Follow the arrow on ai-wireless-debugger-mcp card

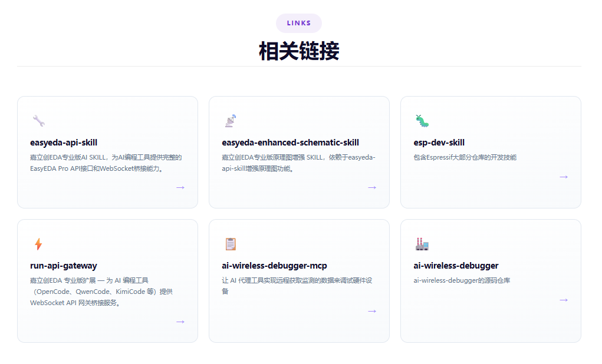[x=372, y=311]
